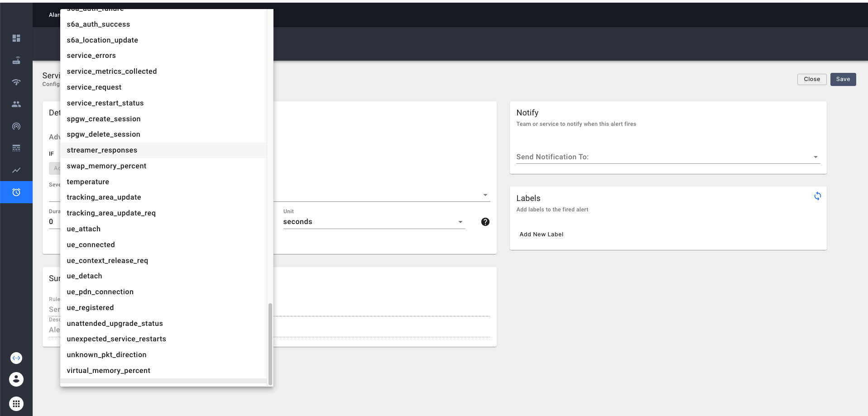
Task: Open the app launcher grid icon
Action: (x=16, y=404)
